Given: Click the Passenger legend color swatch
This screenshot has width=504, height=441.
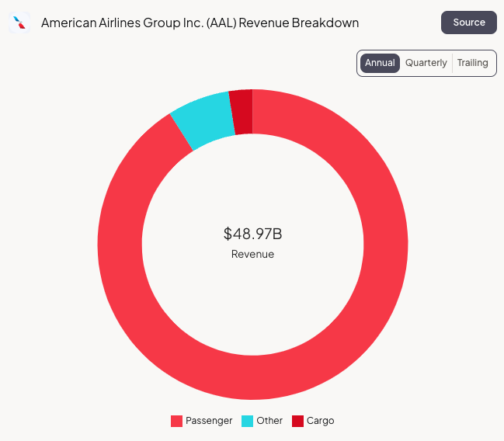Looking at the screenshot, I should pos(176,421).
